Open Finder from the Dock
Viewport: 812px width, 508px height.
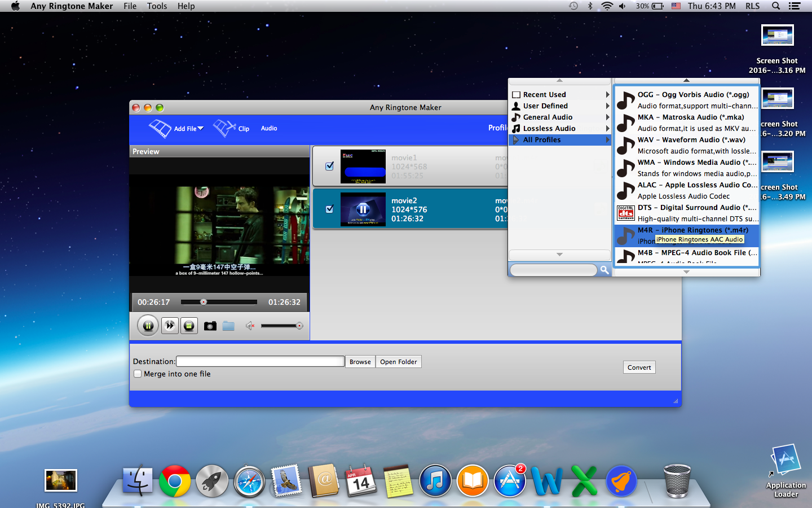[138, 481]
